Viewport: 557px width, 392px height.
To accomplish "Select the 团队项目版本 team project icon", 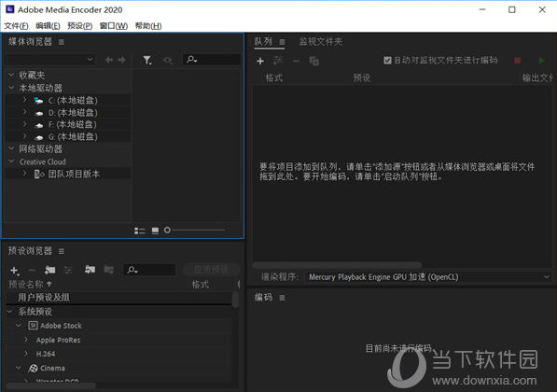I will (x=39, y=175).
